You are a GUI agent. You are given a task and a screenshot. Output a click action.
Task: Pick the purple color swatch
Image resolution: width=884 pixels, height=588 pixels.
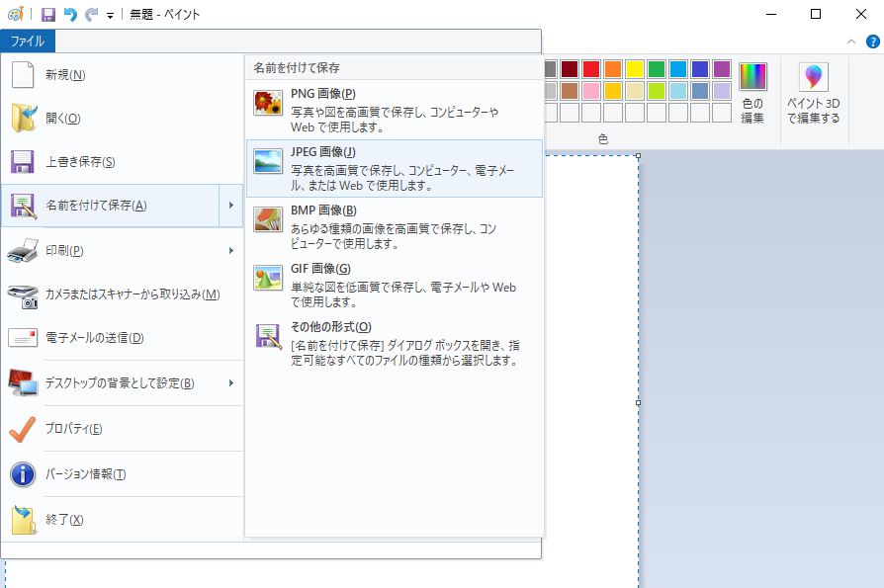[x=722, y=69]
